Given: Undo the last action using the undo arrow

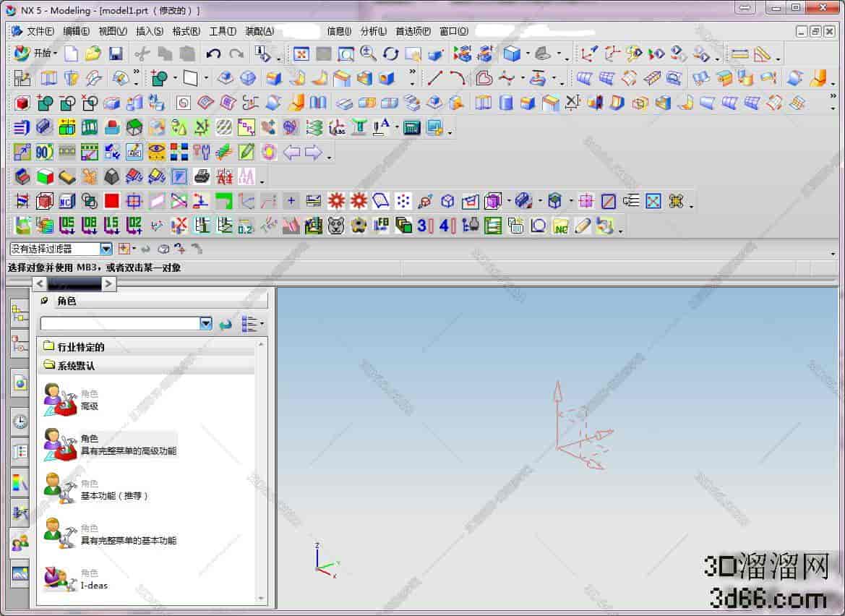Looking at the screenshot, I should 213,54.
